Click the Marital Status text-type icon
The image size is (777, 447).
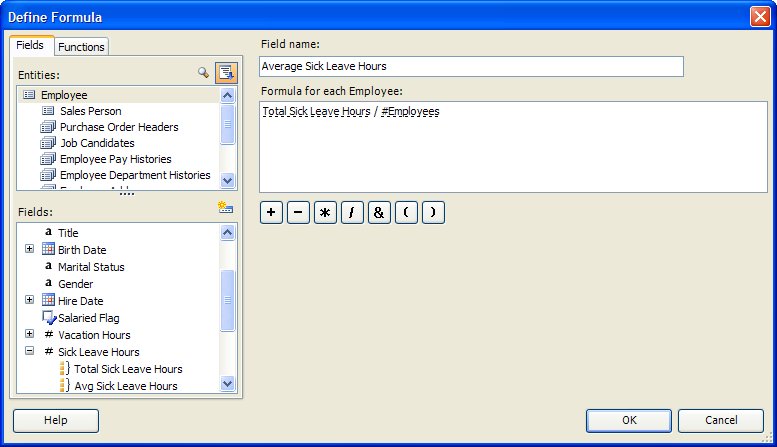[x=49, y=266]
